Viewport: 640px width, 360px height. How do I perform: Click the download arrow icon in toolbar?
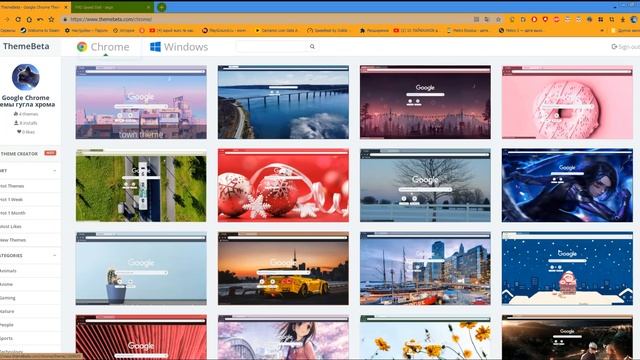click(623, 19)
